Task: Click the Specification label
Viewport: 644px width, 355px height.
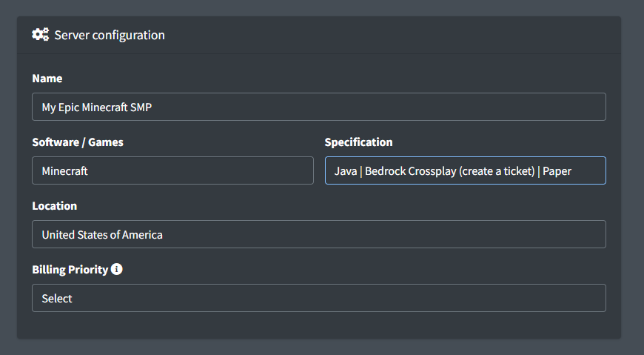Action: tap(358, 142)
